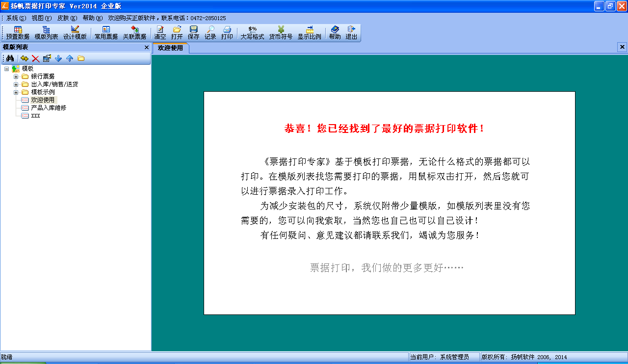This screenshot has width=628, height=364.
Task: Select the 欢迎使用 template in the tree
Action: tap(43, 100)
